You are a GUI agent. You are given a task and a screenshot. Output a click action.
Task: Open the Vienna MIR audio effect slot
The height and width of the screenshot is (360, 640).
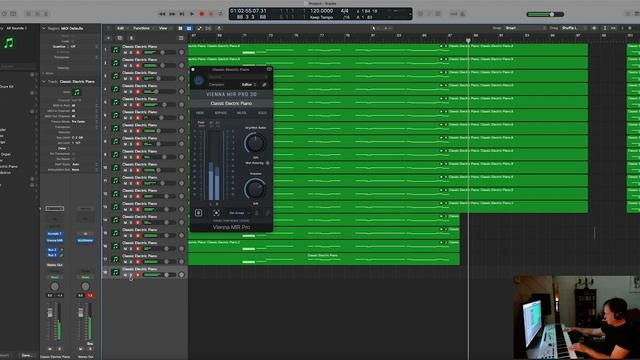[54, 240]
